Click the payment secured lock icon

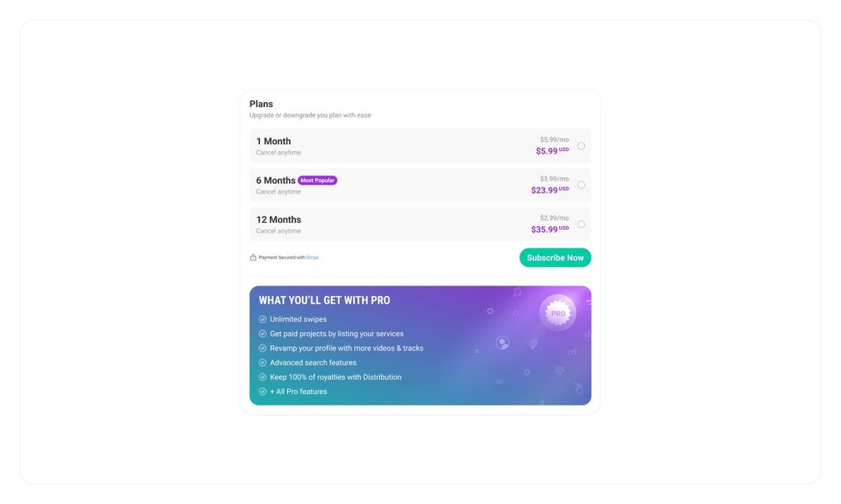[253, 258]
